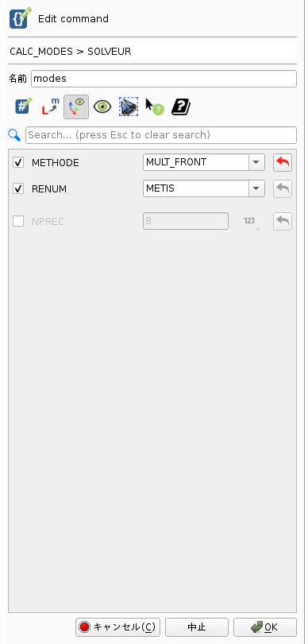Click the green eye show icon
This screenshot has width=308, height=644.
pyautogui.click(x=102, y=107)
